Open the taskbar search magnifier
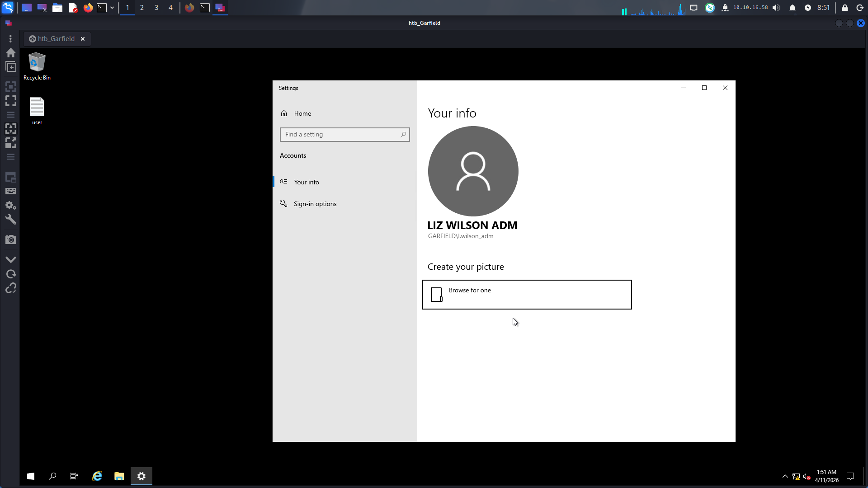Viewport: 868px width, 488px height. pos(52,476)
